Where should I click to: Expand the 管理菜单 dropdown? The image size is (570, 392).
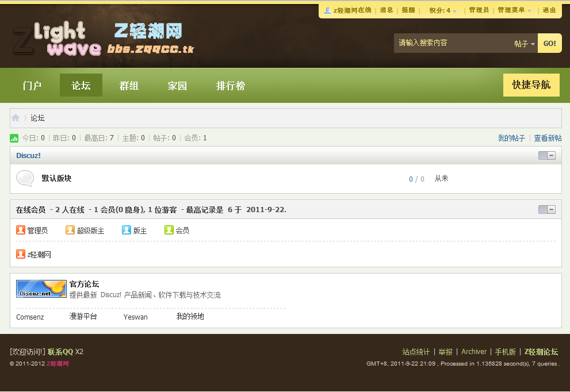514,10
